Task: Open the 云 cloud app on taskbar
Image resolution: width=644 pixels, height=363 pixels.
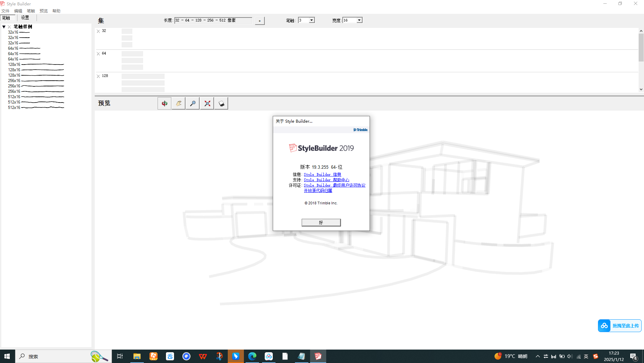Action: coord(170,356)
